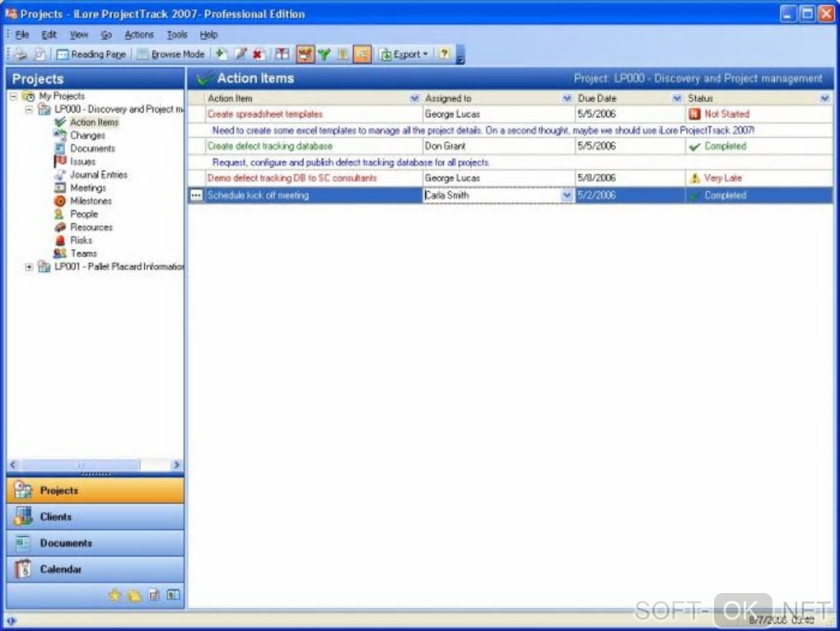Toggle the highlighted preview rows icon
The height and width of the screenshot is (631, 840).
point(362,54)
